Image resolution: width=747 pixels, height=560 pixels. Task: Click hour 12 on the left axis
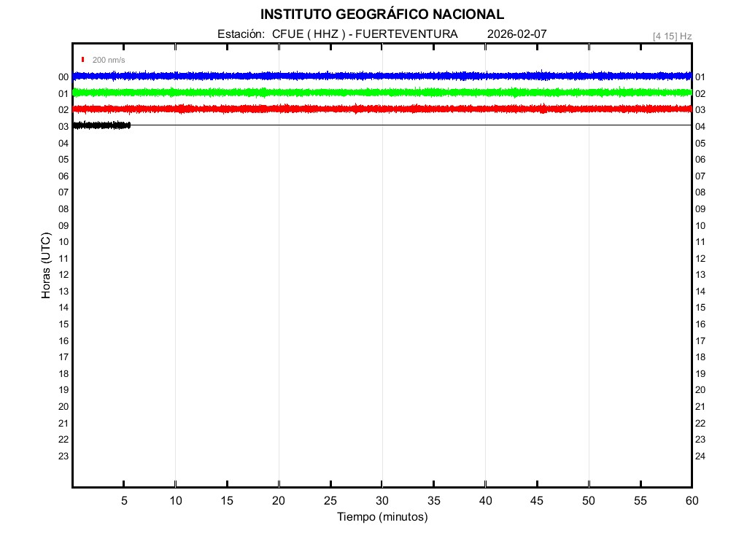click(63, 275)
